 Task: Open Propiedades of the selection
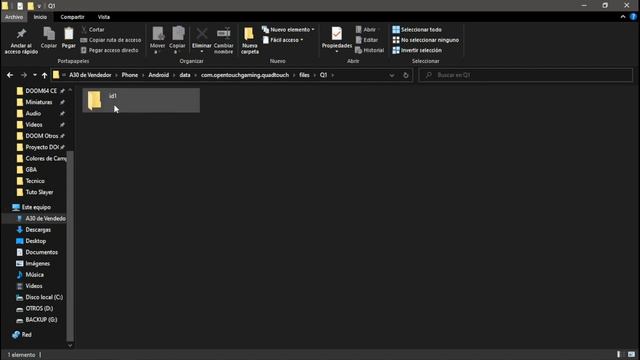(337, 40)
